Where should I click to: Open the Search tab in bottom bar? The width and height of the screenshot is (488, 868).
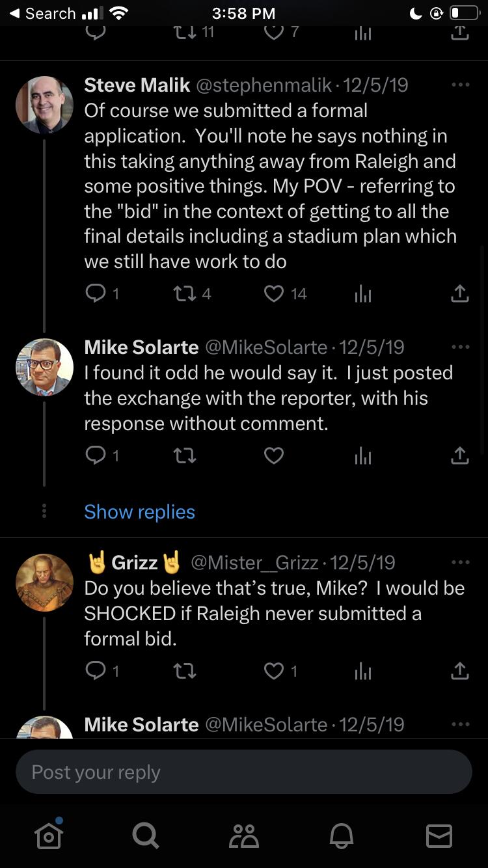click(x=145, y=835)
